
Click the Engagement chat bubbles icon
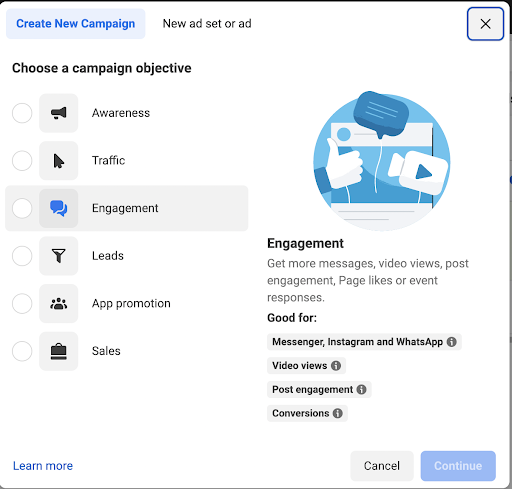coord(59,208)
